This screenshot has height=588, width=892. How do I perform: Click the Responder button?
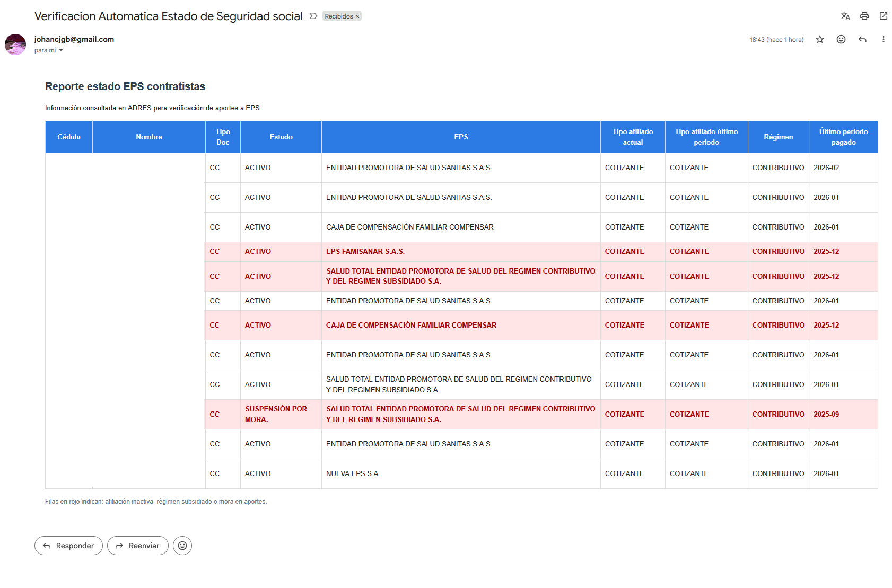[x=68, y=546]
